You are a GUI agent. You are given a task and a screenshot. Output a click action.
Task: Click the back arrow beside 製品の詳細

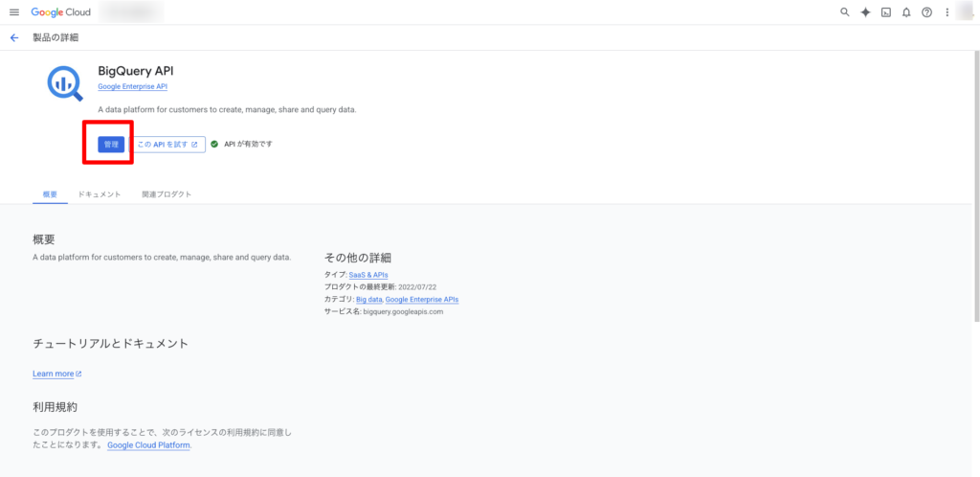[x=13, y=37]
